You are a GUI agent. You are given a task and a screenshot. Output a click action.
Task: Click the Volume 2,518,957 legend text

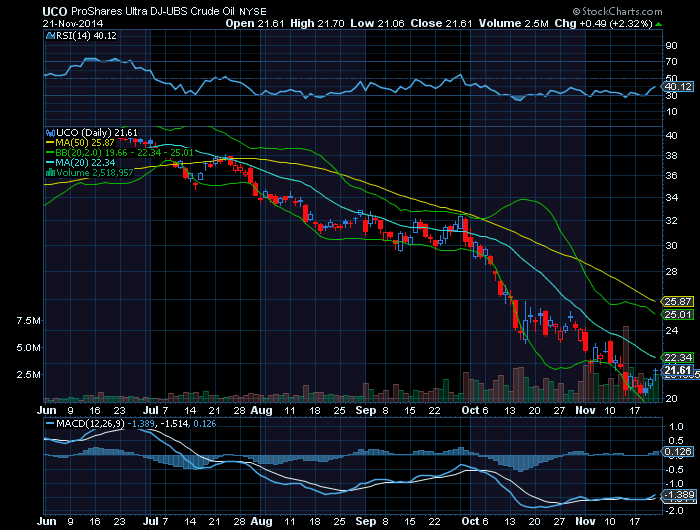(x=95, y=172)
